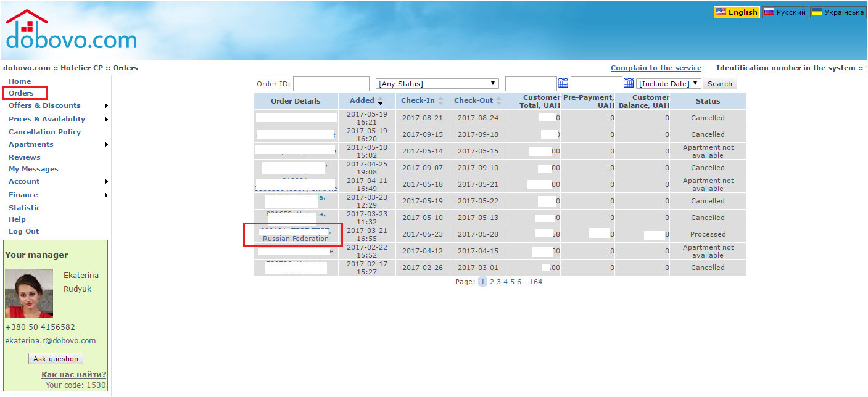Go to results page 4
The width and height of the screenshot is (868, 397).
click(x=505, y=282)
